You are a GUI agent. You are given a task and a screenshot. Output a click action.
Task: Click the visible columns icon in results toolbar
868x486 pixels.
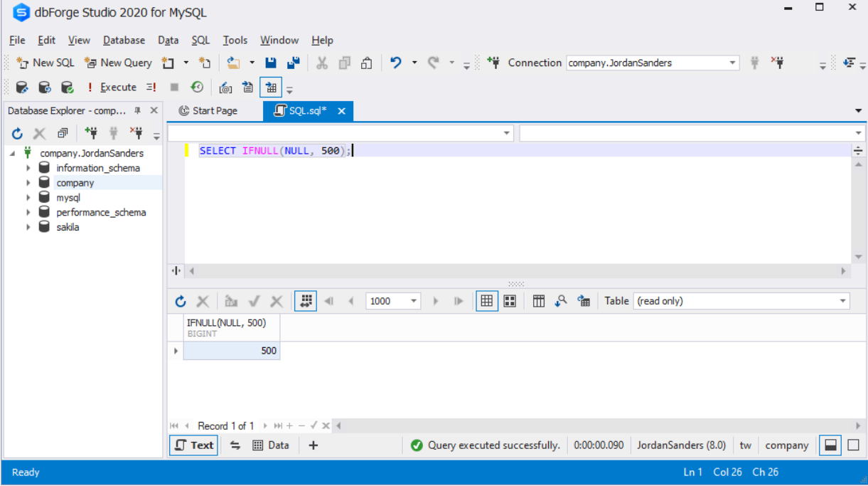(x=539, y=301)
